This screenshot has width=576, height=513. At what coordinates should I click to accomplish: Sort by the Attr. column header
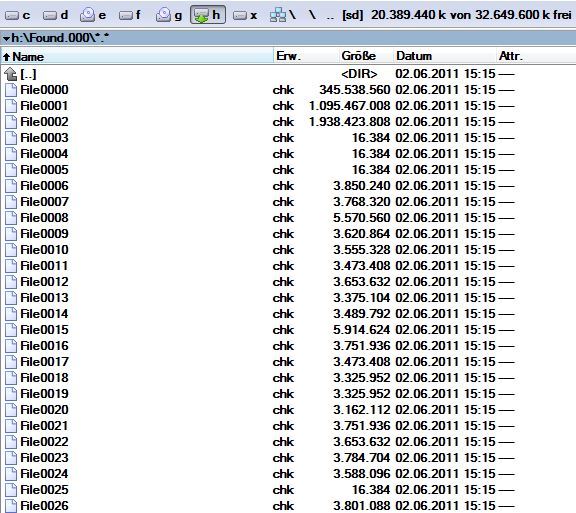(x=511, y=57)
